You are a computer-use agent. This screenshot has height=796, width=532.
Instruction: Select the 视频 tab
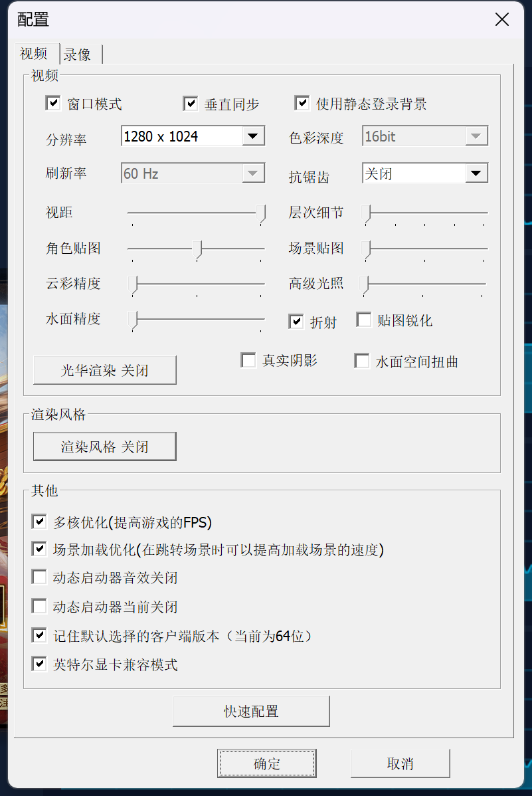(x=34, y=54)
